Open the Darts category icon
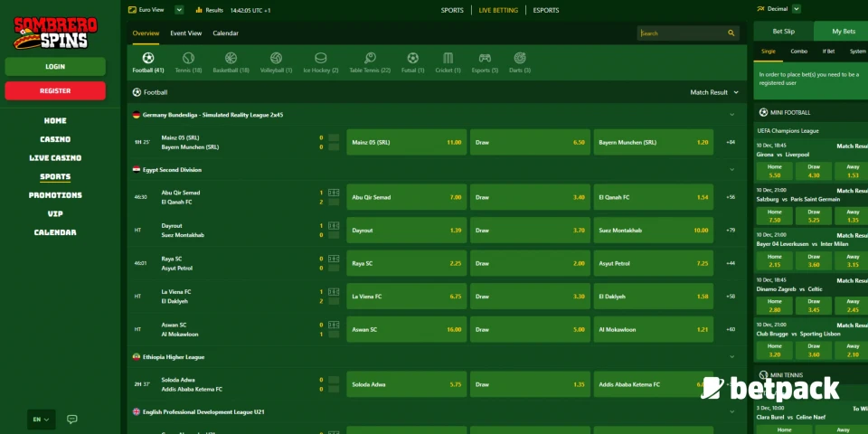Screen dimensions: 868x434 520,59
